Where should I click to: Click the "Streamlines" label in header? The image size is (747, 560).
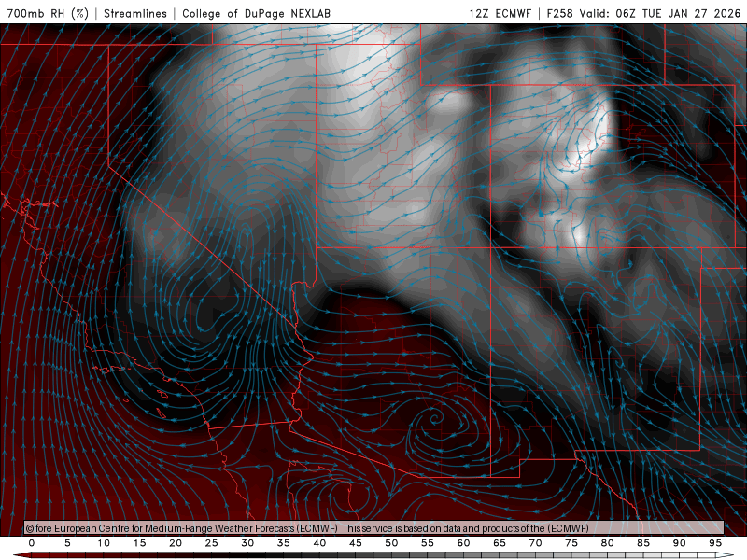[x=135, y=13]
